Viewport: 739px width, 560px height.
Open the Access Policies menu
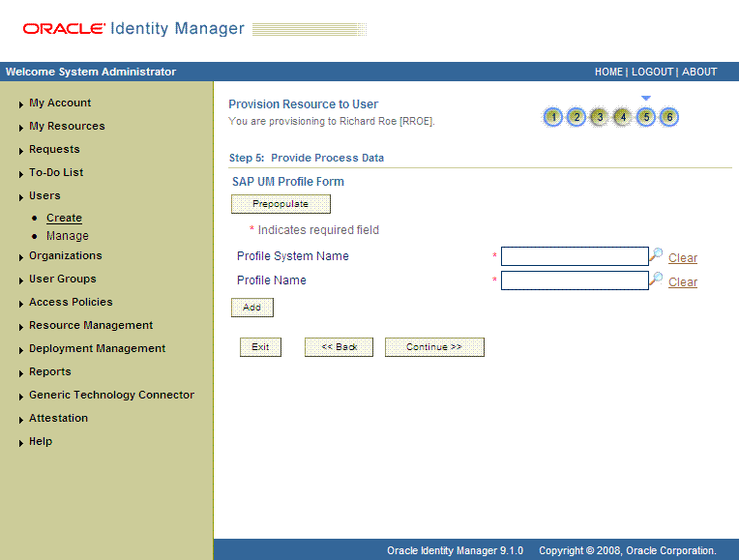tap(71, 302)
